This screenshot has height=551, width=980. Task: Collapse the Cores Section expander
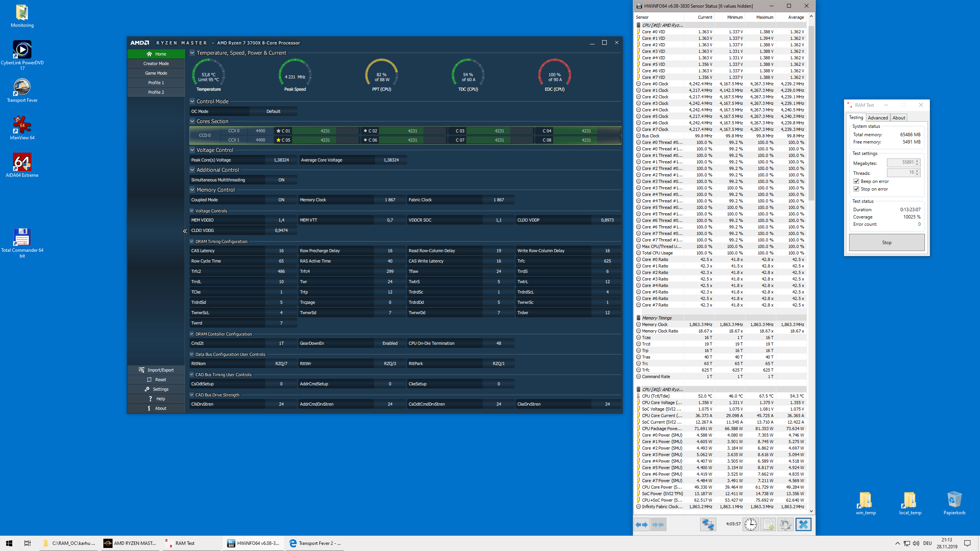[x=193, y=121]
